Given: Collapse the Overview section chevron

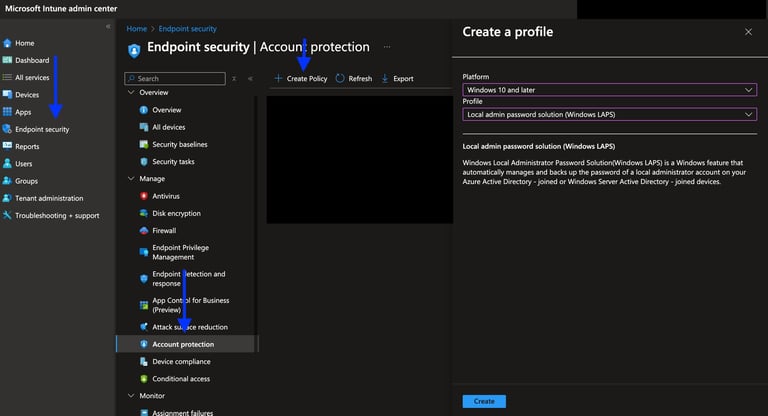Looking at the screenshot, I should coord(131,92).
